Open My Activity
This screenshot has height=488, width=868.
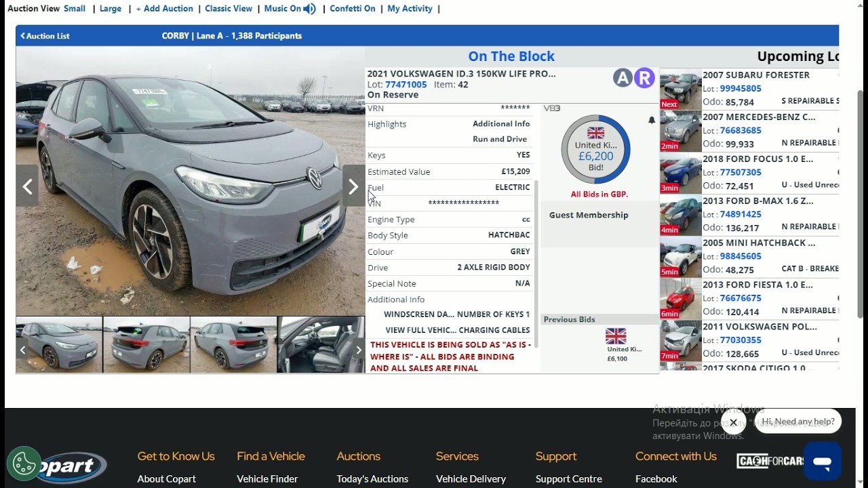(410, 9)
